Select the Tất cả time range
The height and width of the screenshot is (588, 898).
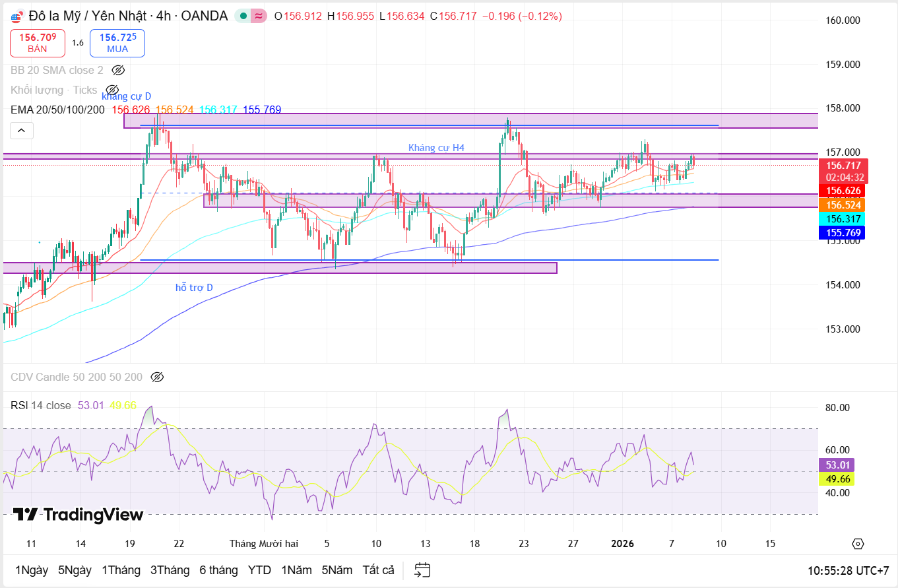click(378, 570)
